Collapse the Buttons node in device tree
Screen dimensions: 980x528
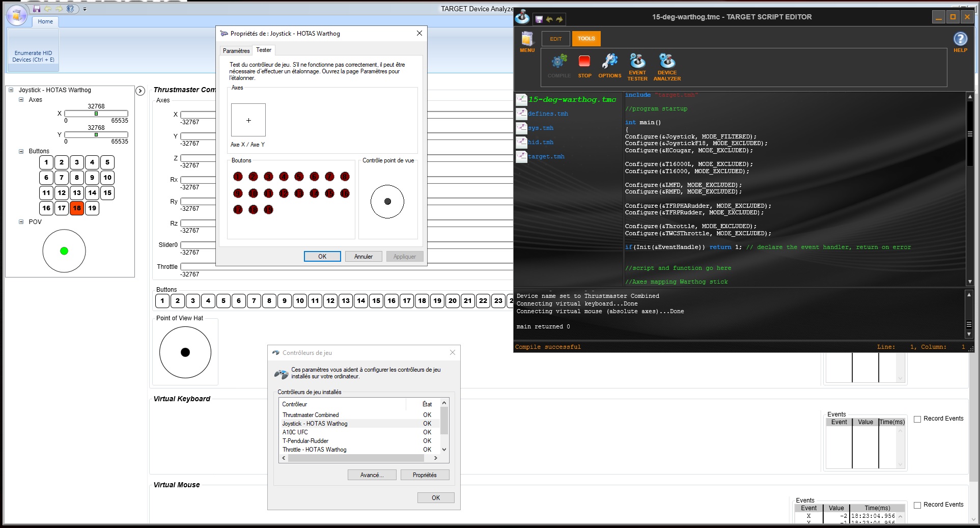21,151
